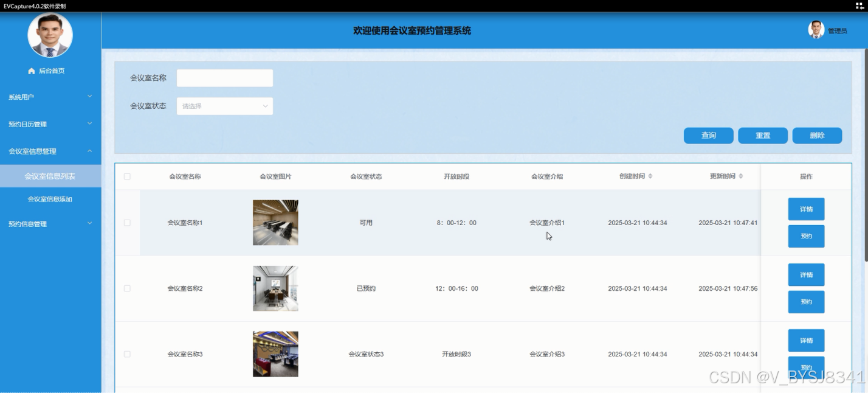Open 会议室信息添加 menu item
Image resolution: width=868 pixels, height=393 pixels.
50,199
